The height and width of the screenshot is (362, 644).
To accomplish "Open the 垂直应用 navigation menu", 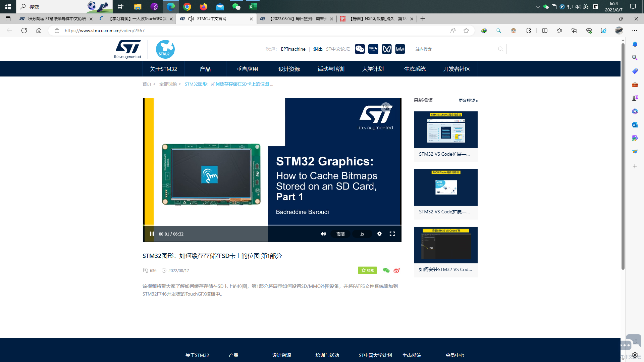I will point(247,69).
